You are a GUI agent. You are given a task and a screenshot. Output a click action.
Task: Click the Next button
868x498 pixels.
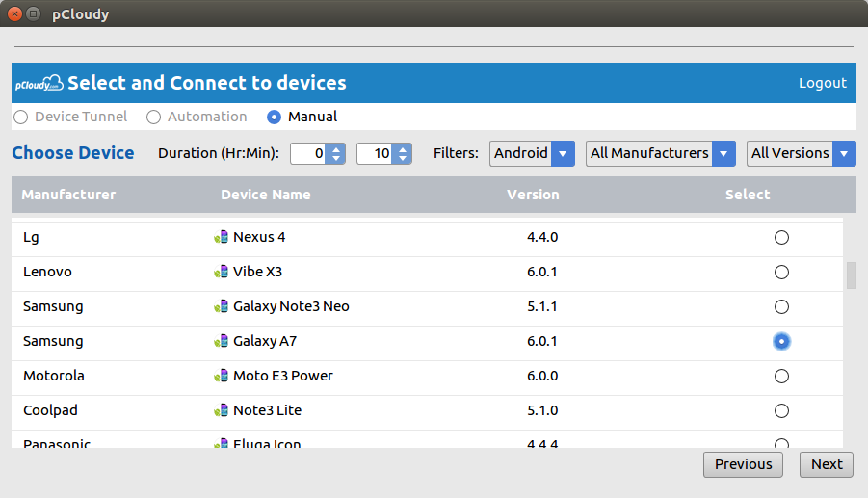(827, 464)
